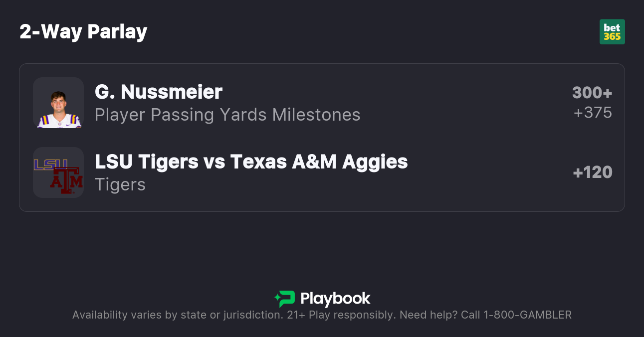The width and height of the screenshot is (644, 337).
Task: Click the +375 odds value
Action: click(x=593, y=113)
